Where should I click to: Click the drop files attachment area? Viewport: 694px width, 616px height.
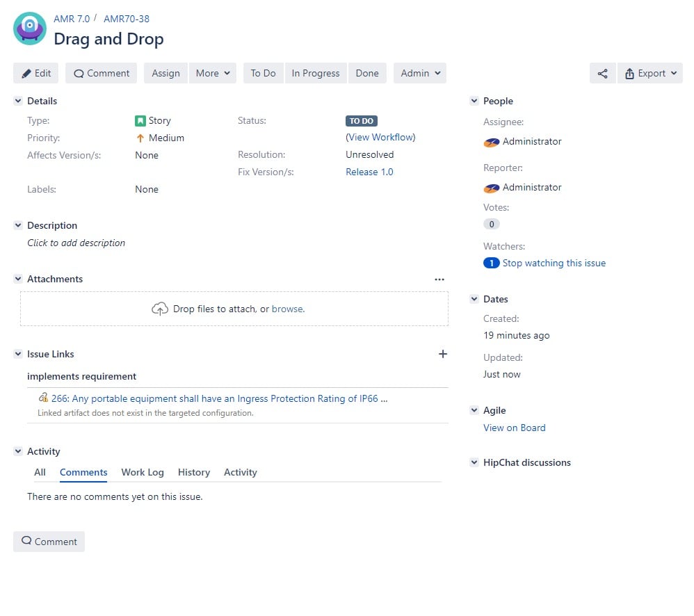234,309
